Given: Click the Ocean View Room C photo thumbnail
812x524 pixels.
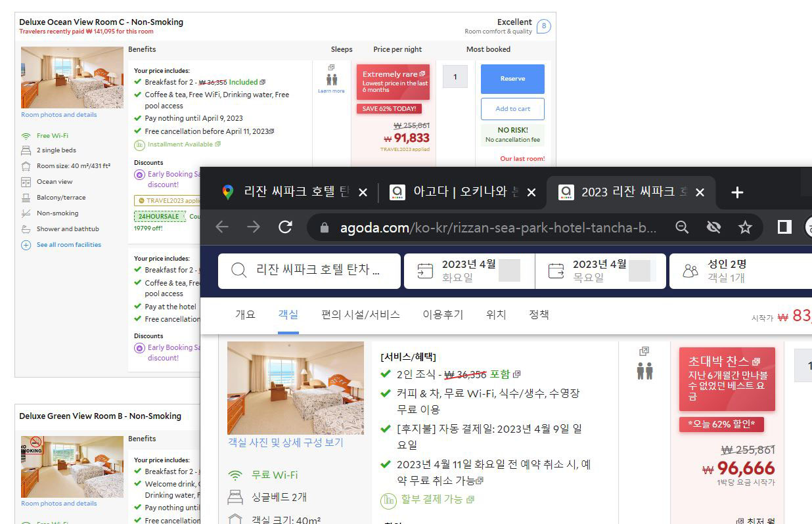Looking at the screenshot, I should (x=72, y=77).
